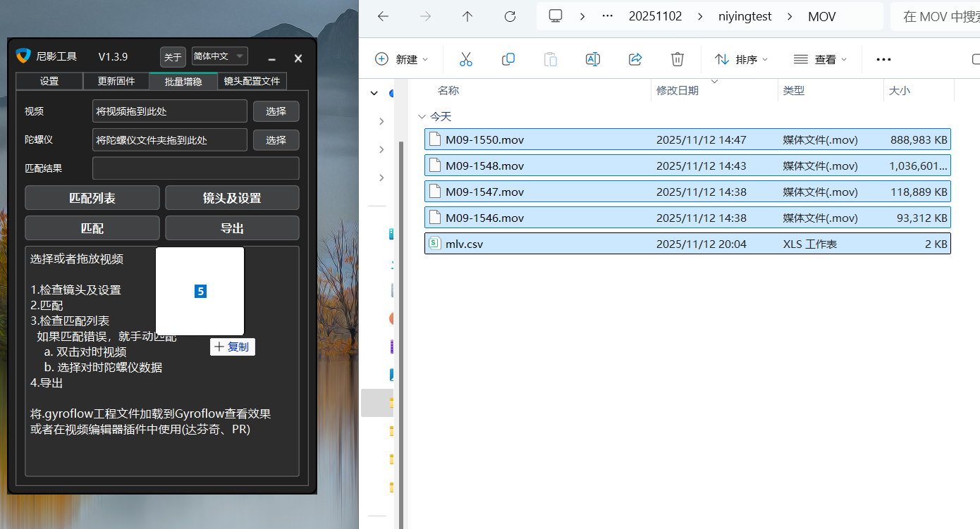980x529 pixels.
Task: Select the 批量增稳 tab
Action: pos(183,81)
